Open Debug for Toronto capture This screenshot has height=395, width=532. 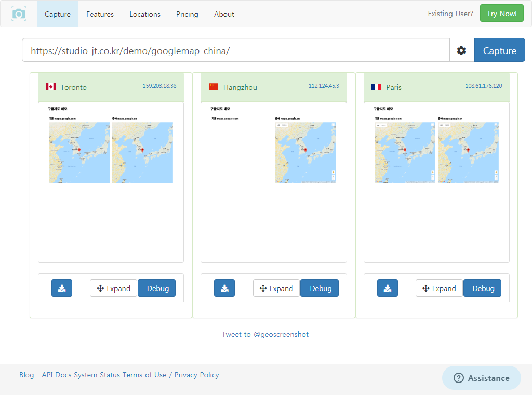[x=157, y=288]
